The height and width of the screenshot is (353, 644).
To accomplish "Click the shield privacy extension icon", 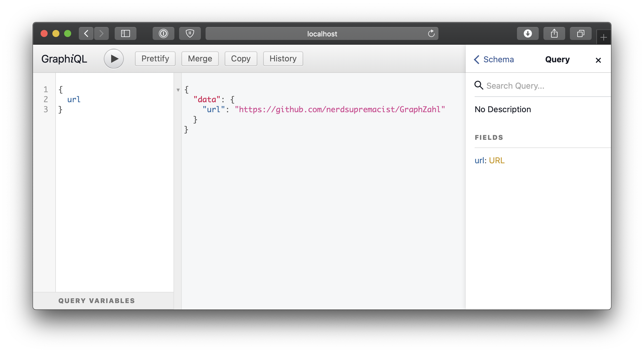I will [190, 33].
